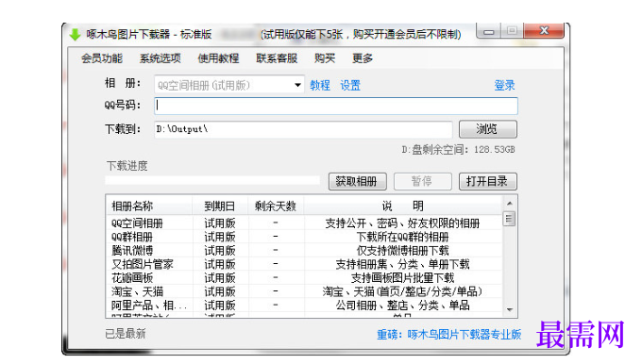Open the 啄木鸟图片下载器专业版 link
Image resolution: width=642 pixels, height=364 pixels.
click(465, 335)
